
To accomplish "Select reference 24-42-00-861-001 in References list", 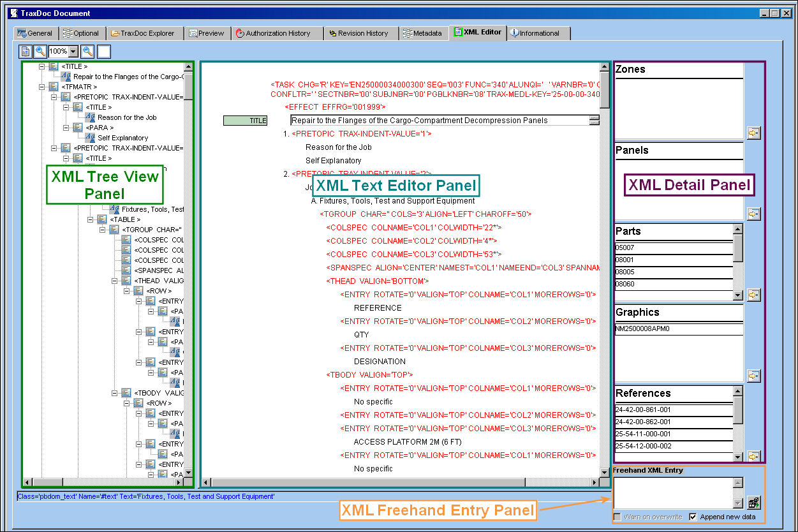I will [x=674, y=410].
